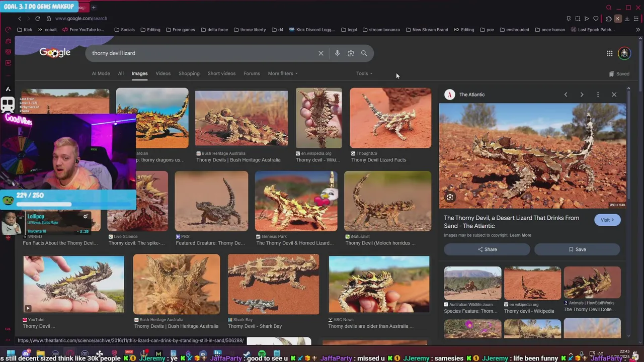Click the main page vertical scrollbar
644x362 pixels.
(x=640, y=65)
